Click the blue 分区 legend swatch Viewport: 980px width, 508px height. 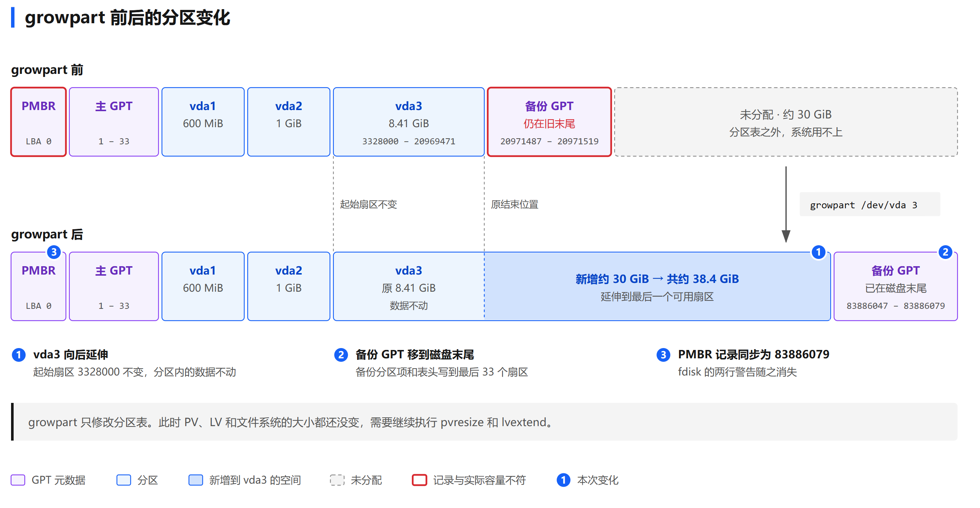124,480
